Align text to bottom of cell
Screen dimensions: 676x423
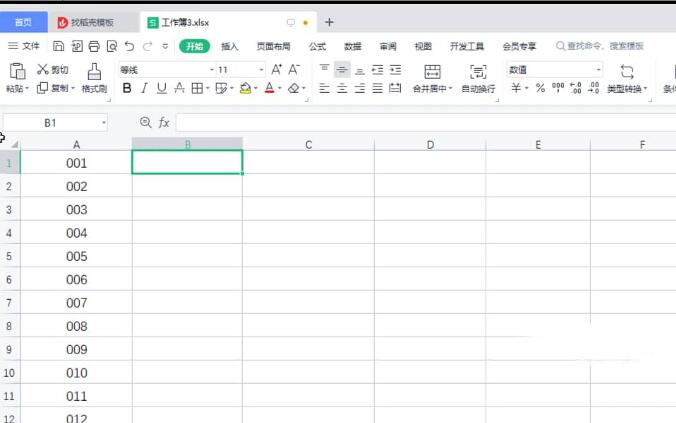pos(360,69)
